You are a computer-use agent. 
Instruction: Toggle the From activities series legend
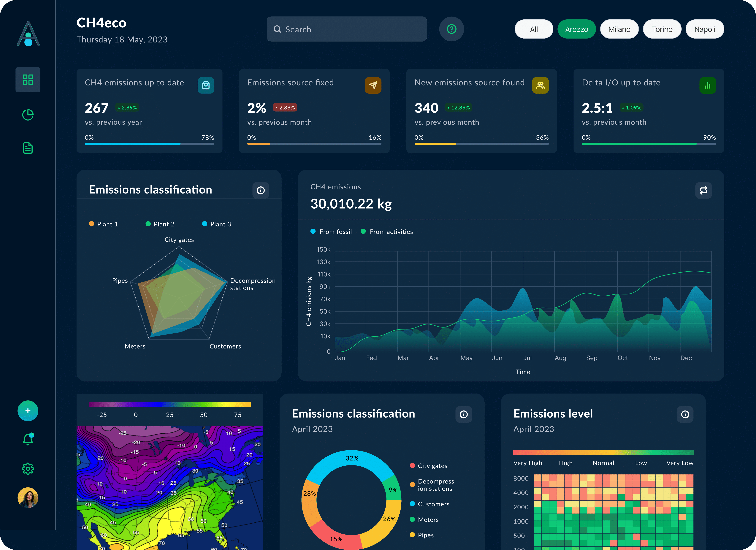click(387, 232)
